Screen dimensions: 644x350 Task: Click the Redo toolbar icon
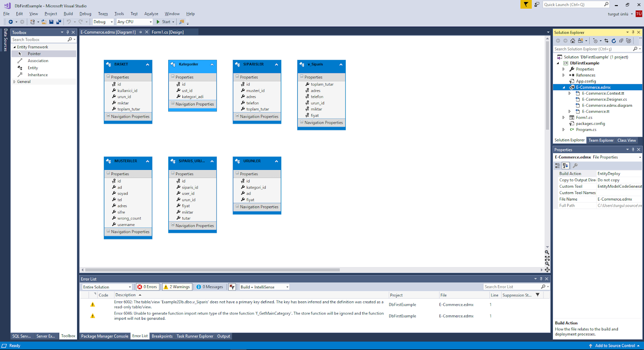coord(80,22)
